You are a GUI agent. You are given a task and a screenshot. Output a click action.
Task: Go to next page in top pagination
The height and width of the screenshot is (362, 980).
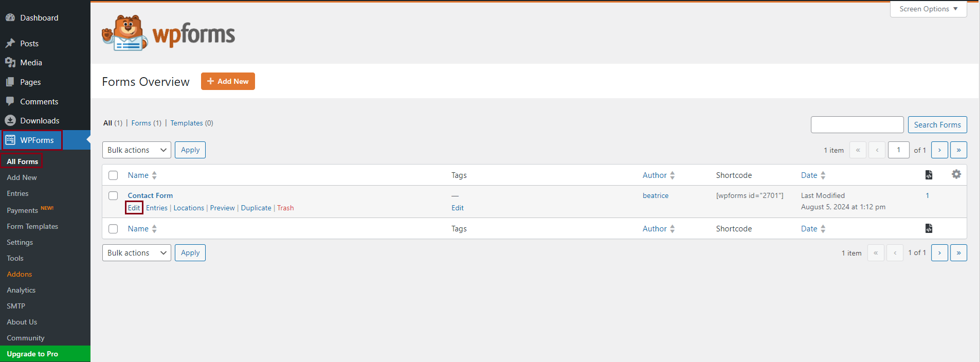pyautogui.click(x=939, y=150)
